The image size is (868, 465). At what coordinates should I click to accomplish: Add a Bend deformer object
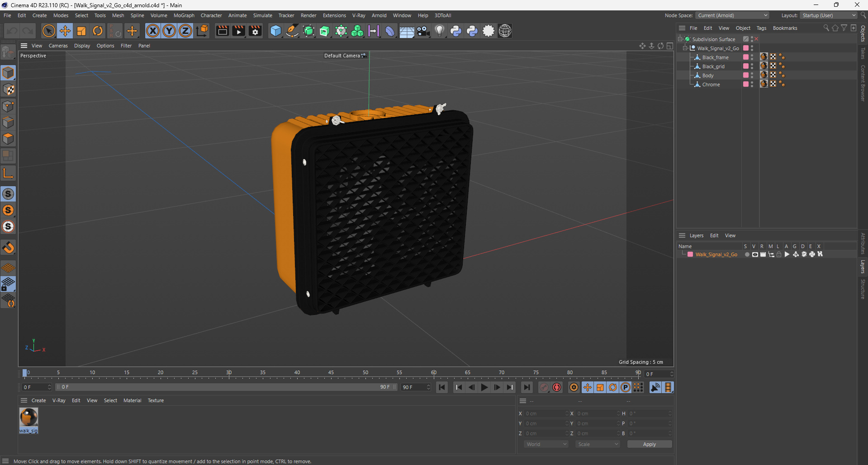pyautogui.click(x=390, y=31)
